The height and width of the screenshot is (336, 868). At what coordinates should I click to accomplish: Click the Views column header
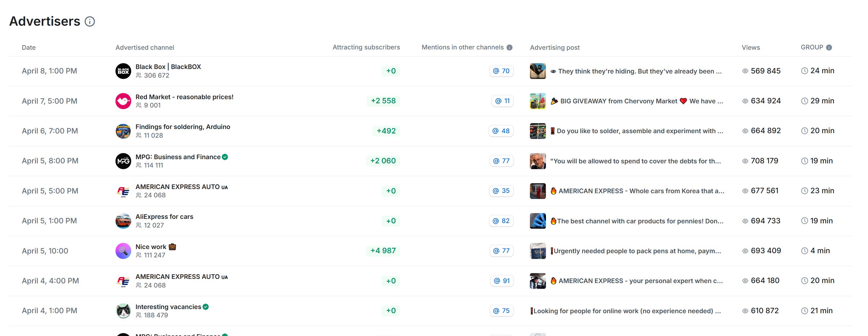(x=751, y=47)
